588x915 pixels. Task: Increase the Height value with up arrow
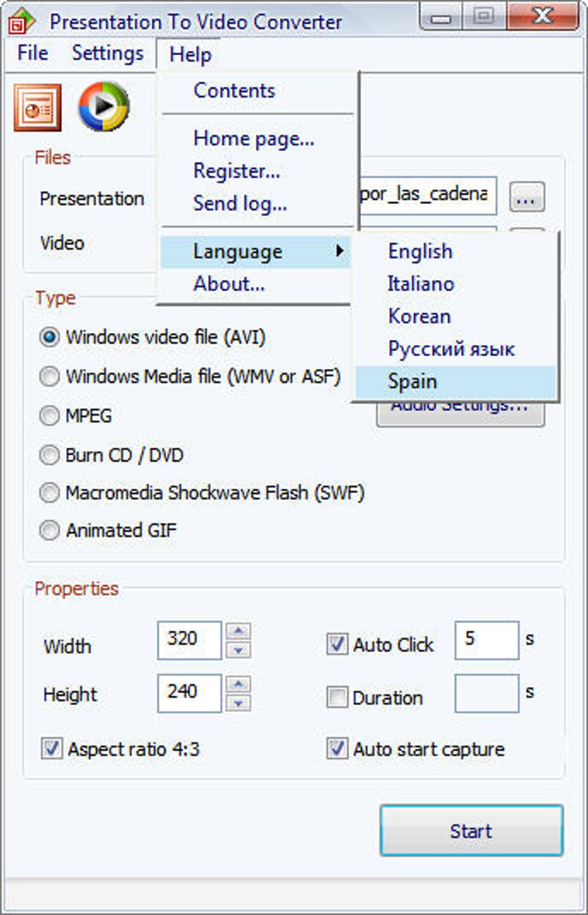click(x=238, y=684)
